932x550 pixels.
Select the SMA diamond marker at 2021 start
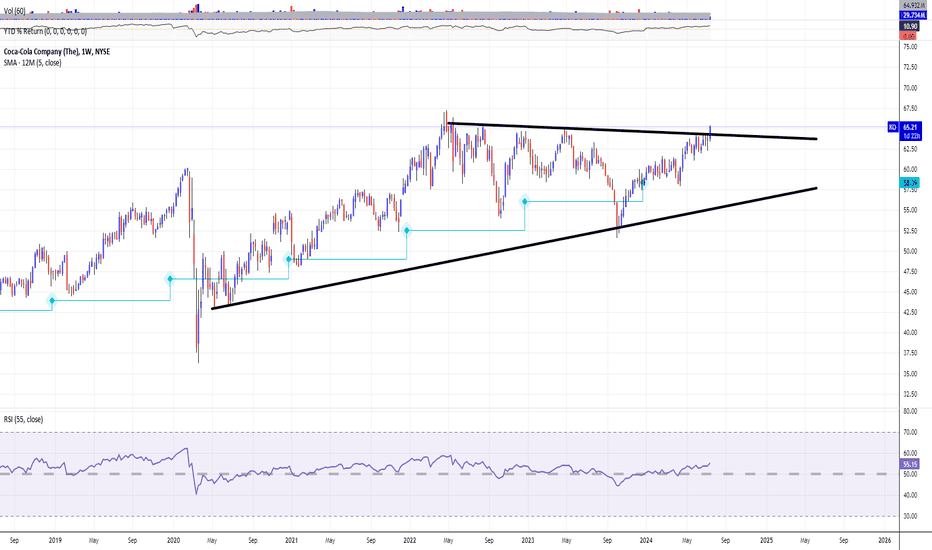(x=288, y=259)
